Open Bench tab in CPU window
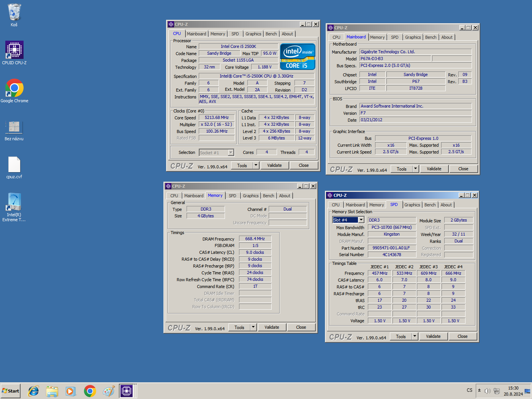532x399 pixels. click(x=271, y=34)
